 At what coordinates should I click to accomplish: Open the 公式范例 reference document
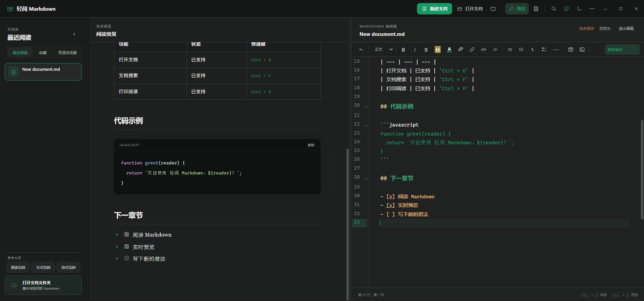[x=43, y=267]
